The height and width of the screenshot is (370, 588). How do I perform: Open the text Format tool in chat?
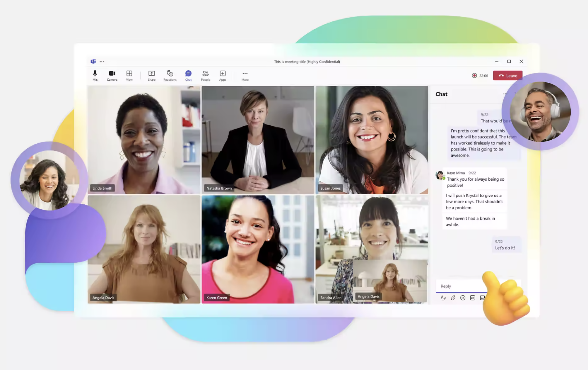[x=443, y=298]
